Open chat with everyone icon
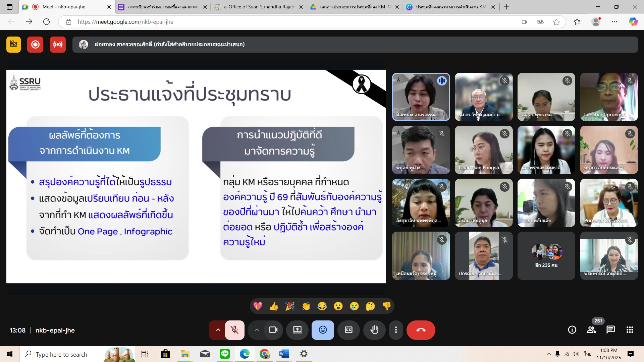This screenshot has height=362, width=644. 610,330
